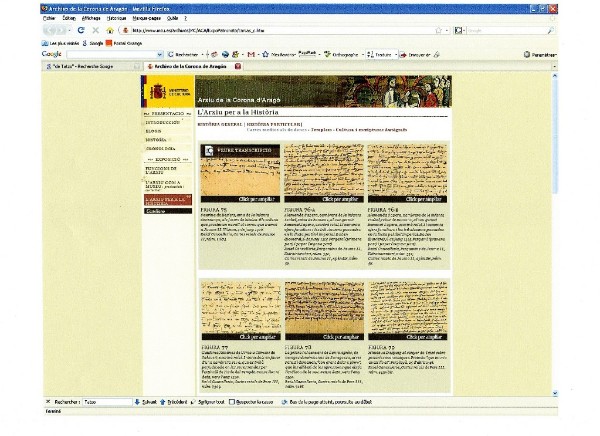Click the Veure Transcripció document icon
This screenshot has width=600, height=436.
click(208, 151)
